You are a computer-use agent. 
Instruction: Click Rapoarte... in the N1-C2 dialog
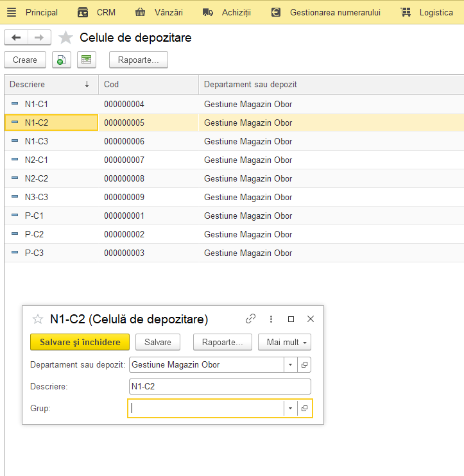coord(223,342)
